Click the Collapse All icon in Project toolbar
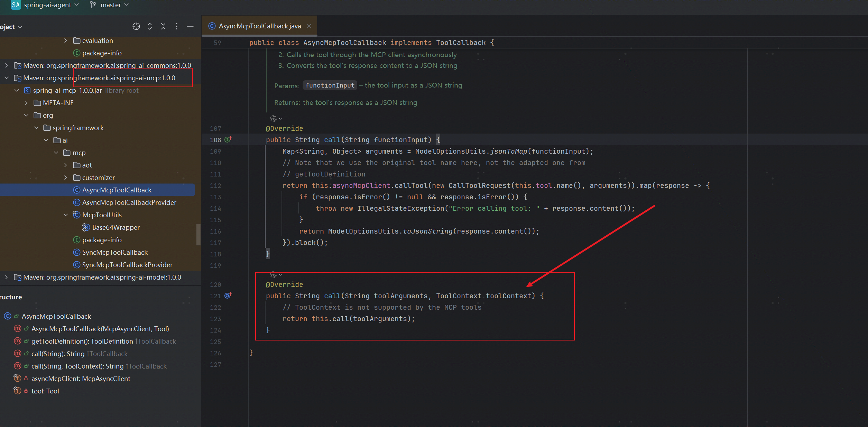This screenshot has width=868, height=427. click(163, 26)
